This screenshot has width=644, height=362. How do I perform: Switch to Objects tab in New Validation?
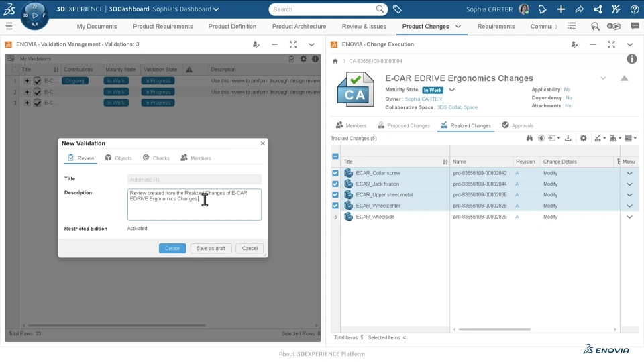click(118, 158)
